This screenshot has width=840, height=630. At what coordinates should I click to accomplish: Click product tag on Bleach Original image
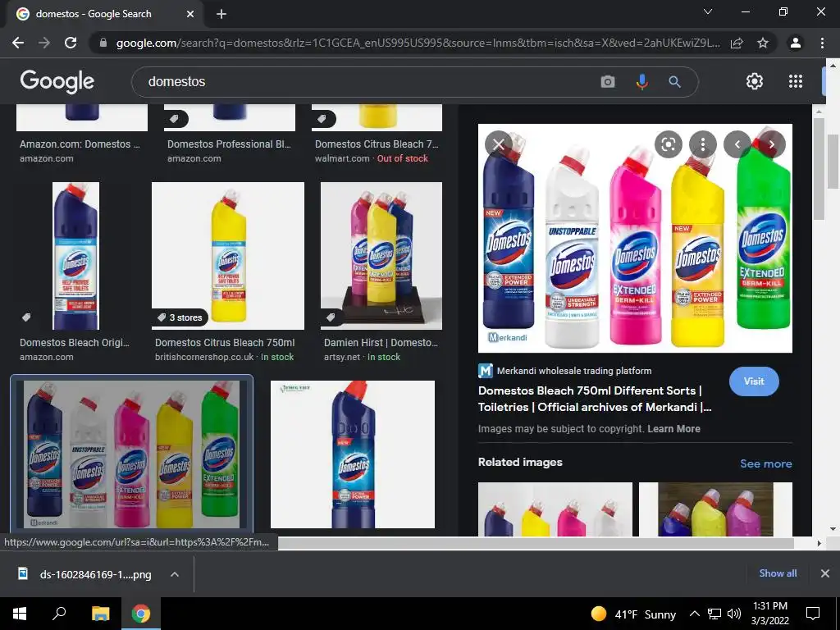pyautogui.click(x=25, y=317)
